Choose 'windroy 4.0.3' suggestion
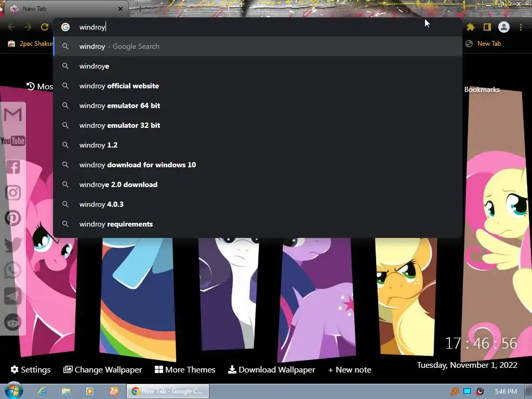Viewport: 532px width, 399px height. click(x=258, y=204)
